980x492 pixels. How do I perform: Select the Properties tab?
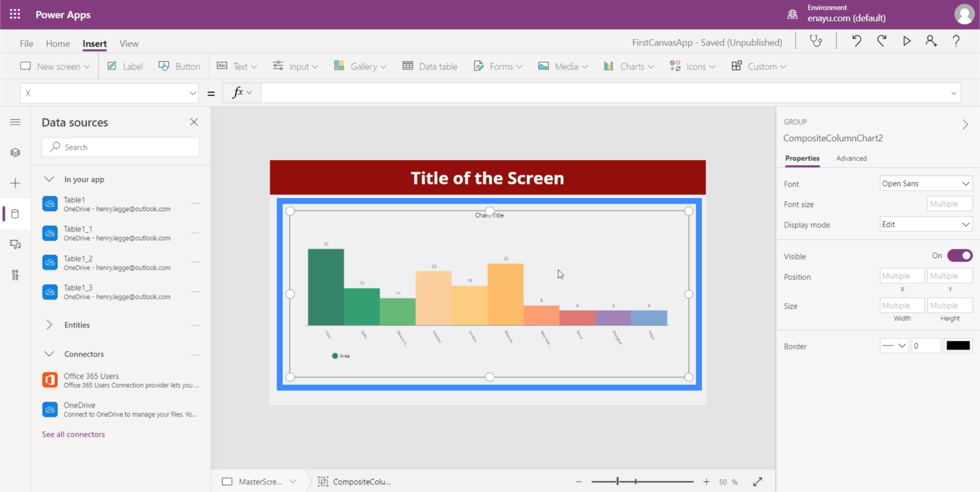pos(802,158)
